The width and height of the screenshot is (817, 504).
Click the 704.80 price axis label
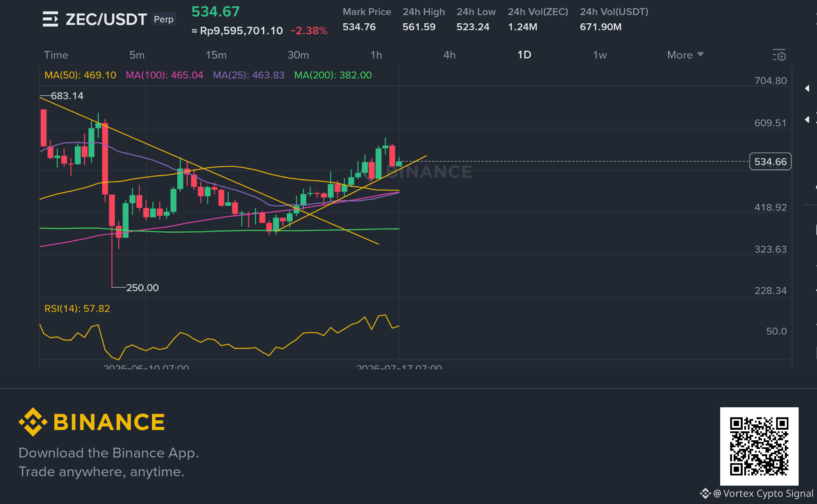[770, 81]
